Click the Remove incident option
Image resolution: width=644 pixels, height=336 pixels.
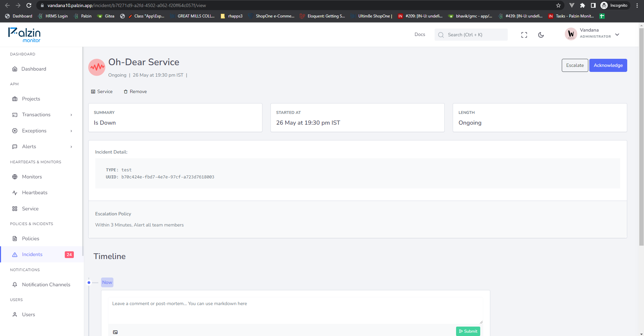click(x=135, y=91)
